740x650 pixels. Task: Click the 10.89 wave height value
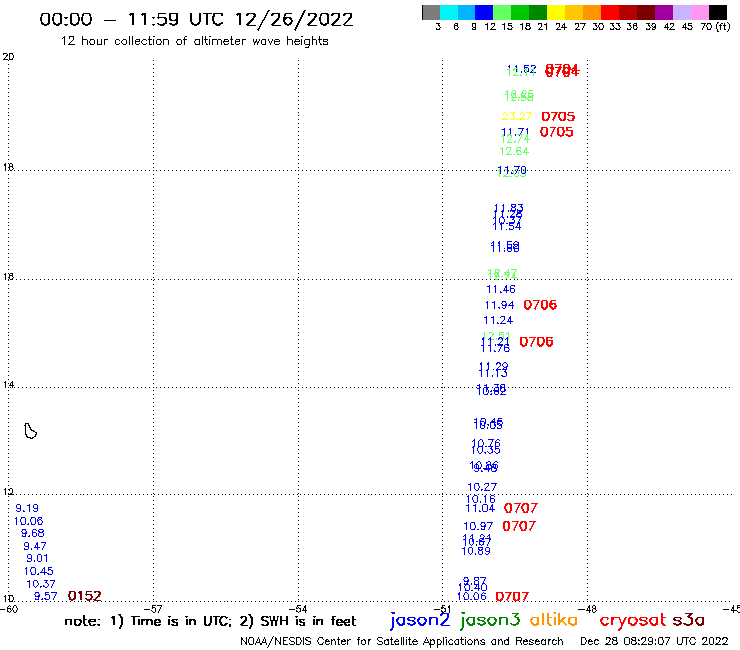476,551
